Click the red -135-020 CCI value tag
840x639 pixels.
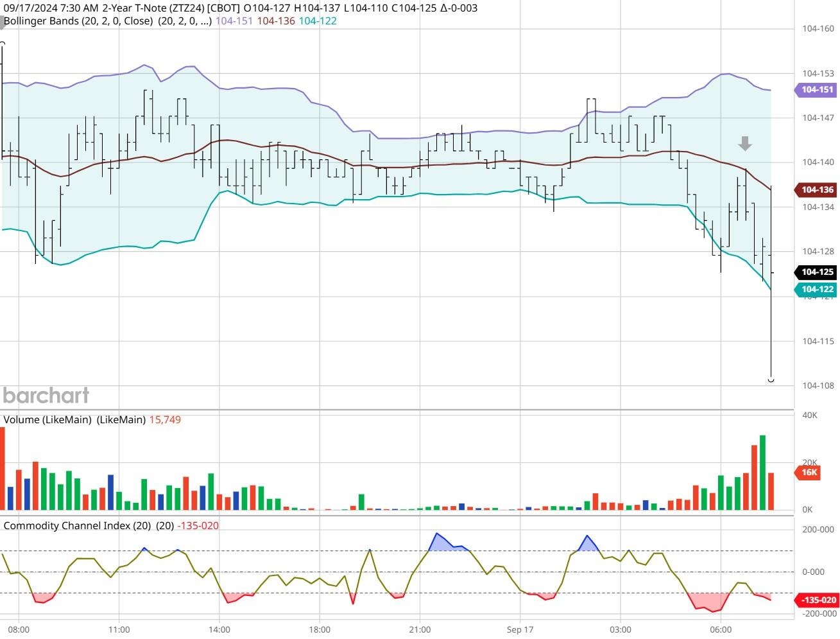(x=816, y=599)
